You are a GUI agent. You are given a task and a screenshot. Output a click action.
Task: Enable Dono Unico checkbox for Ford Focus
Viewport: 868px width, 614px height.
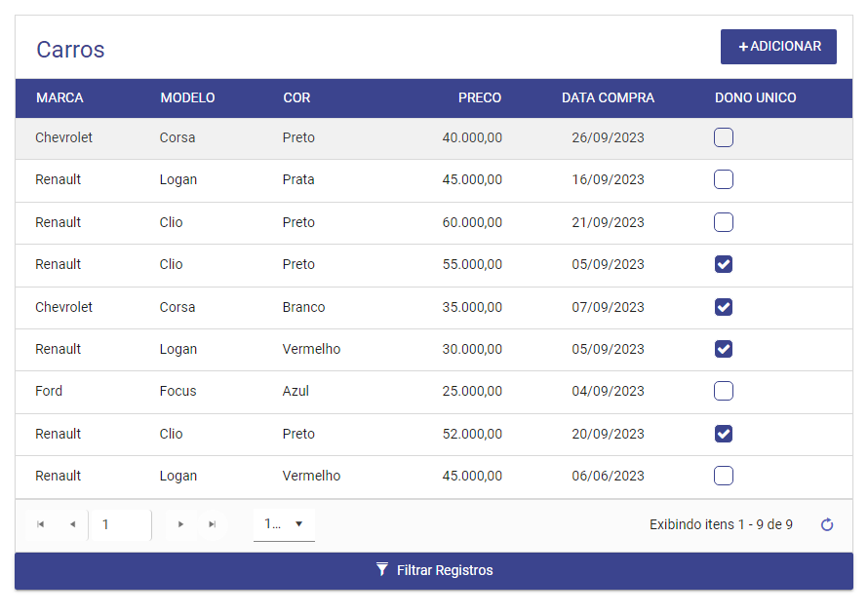[x=724, y=391]
